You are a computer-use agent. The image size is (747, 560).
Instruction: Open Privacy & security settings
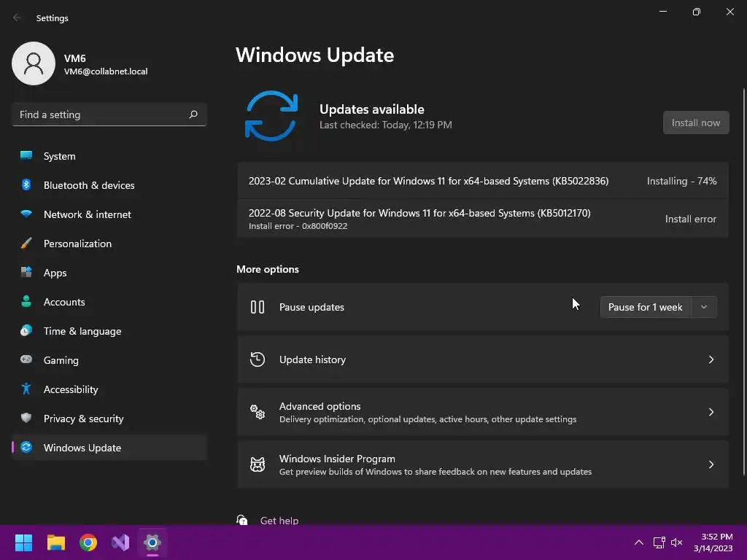[x=109, y=419]
